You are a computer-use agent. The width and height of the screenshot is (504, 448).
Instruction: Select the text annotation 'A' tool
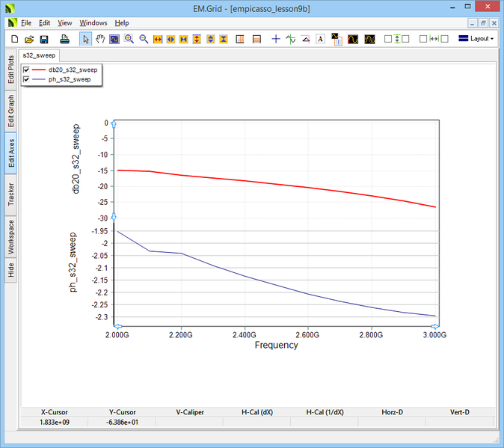tap(320, 38)
